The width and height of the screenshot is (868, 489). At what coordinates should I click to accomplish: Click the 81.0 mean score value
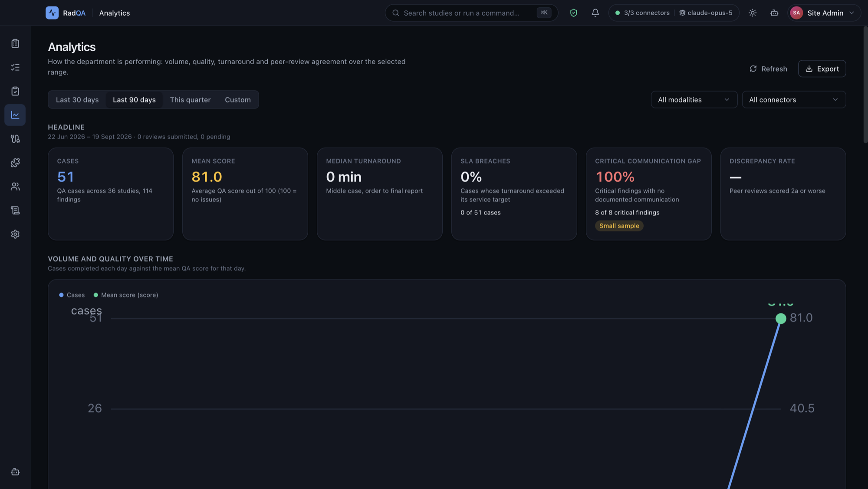click(207, 177)
